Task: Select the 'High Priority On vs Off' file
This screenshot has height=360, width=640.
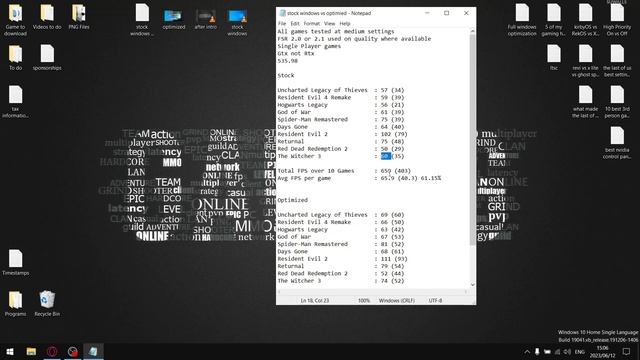Action: click(617, 19)
